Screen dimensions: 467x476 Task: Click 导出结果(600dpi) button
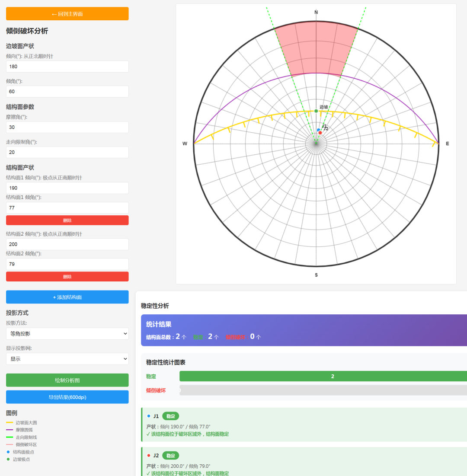67,397
